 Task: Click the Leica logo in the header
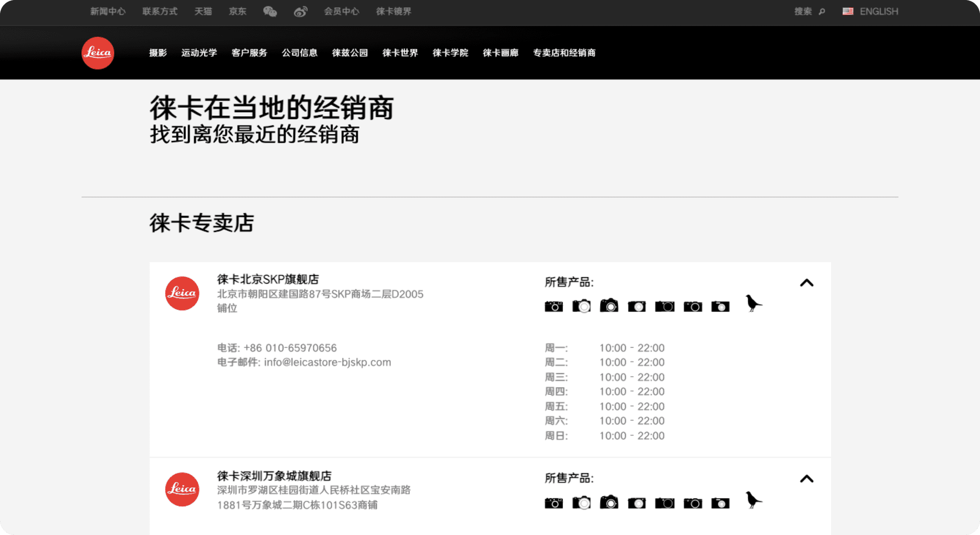click(98, 53)
